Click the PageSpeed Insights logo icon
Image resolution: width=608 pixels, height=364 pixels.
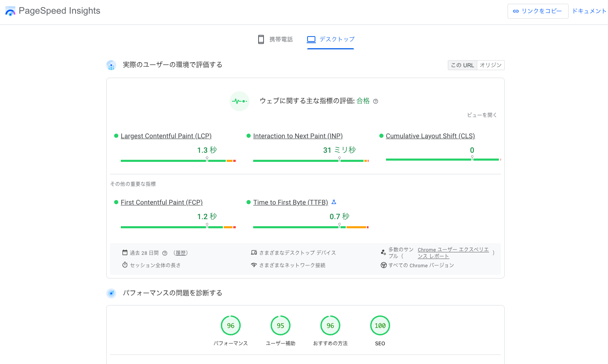pos(10,11)
